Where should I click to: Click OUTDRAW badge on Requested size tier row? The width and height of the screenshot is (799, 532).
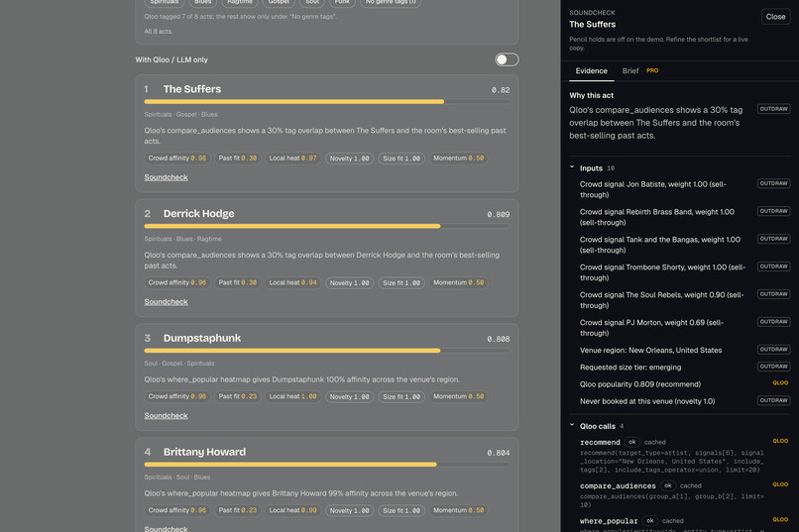pos(773,367)
